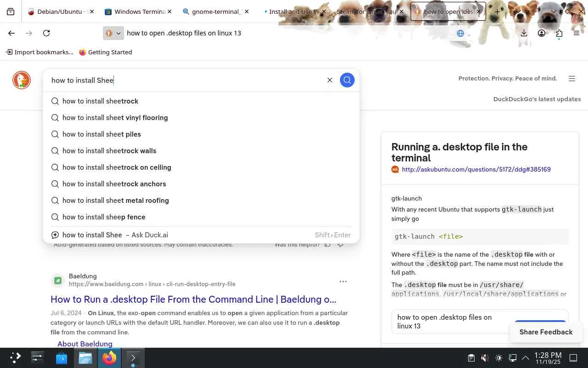
Task: Click the muted volume tray icon
Action: pyautogui.click(x=485, y=358)
